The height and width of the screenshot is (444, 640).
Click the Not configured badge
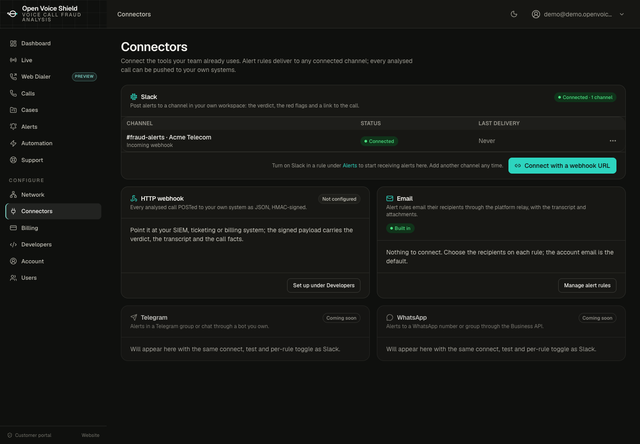tap(339, 199)
